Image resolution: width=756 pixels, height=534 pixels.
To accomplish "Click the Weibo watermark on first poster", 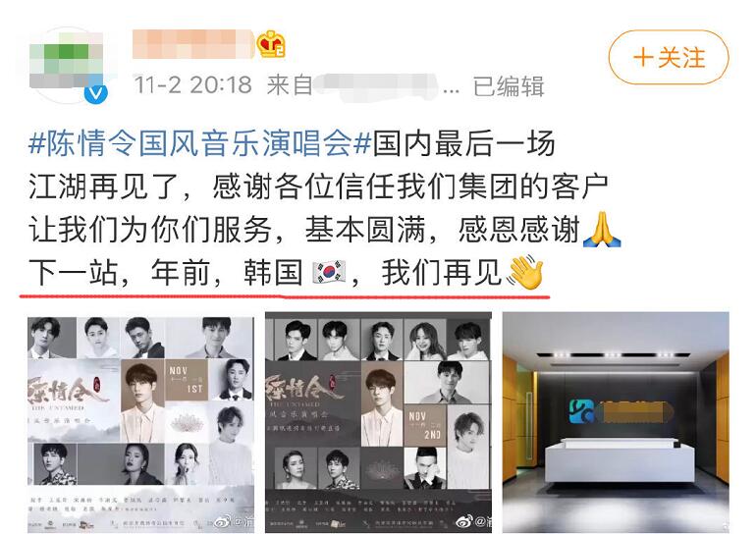I will [234, 521].
